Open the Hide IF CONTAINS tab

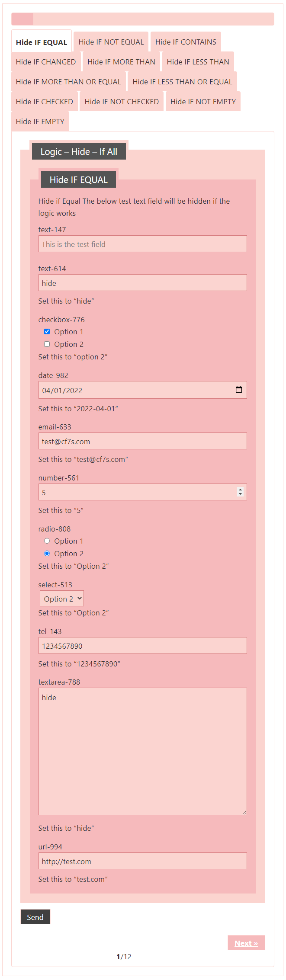pos(186,42)
